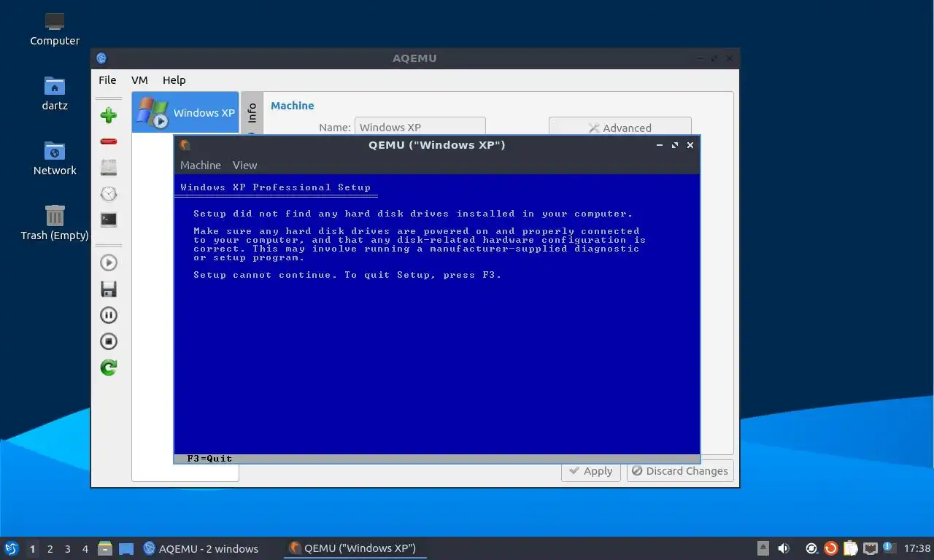
Task: Minimize the QEMU Windows XP window
Action: point(660,145)
